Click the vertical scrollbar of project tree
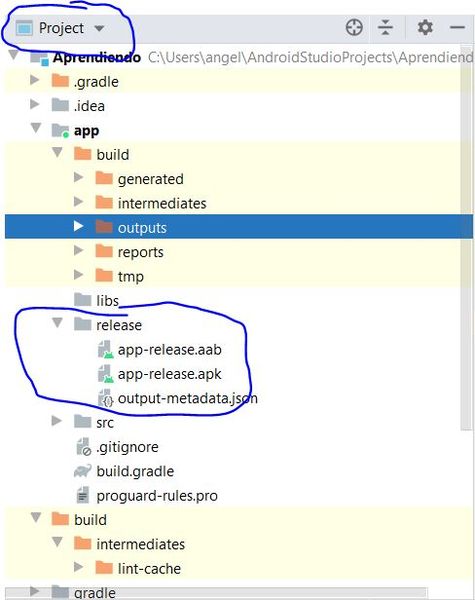The width and height of the screenshot is (475, 600). 466,237
